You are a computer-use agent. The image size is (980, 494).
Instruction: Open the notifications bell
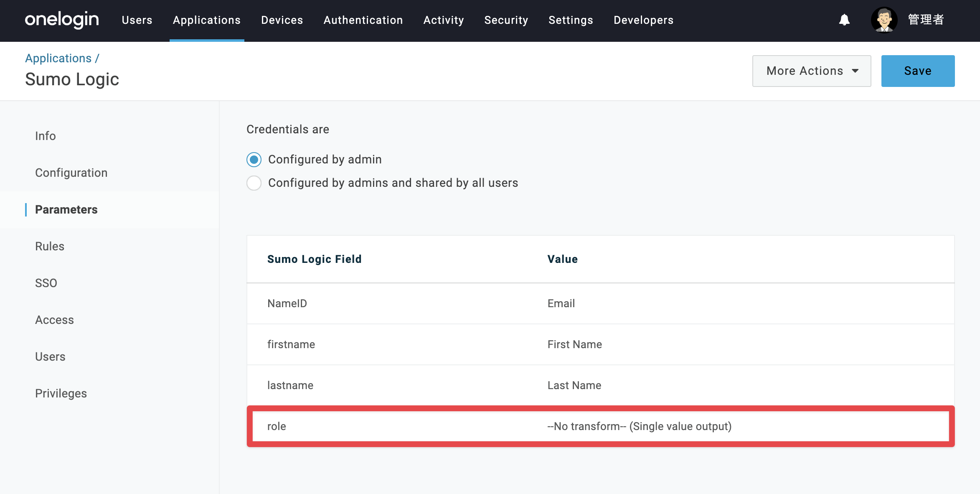click(844, 20)
